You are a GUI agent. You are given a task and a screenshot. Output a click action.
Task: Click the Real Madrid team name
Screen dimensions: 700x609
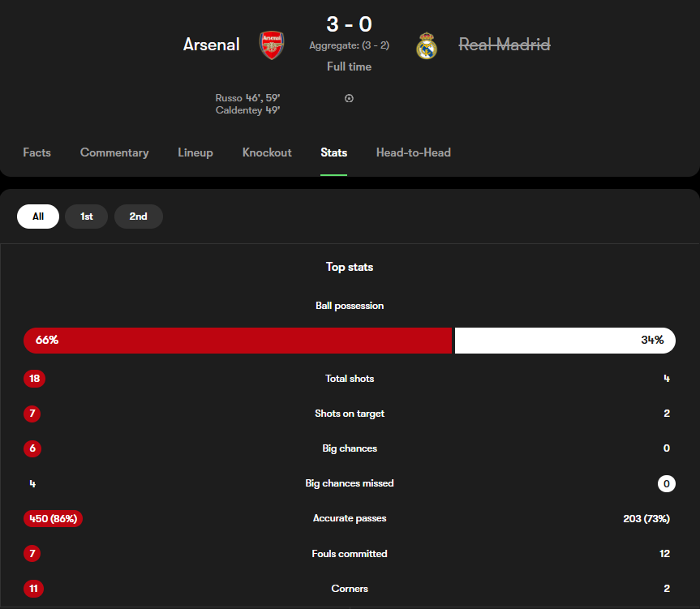tap(505, 45)
